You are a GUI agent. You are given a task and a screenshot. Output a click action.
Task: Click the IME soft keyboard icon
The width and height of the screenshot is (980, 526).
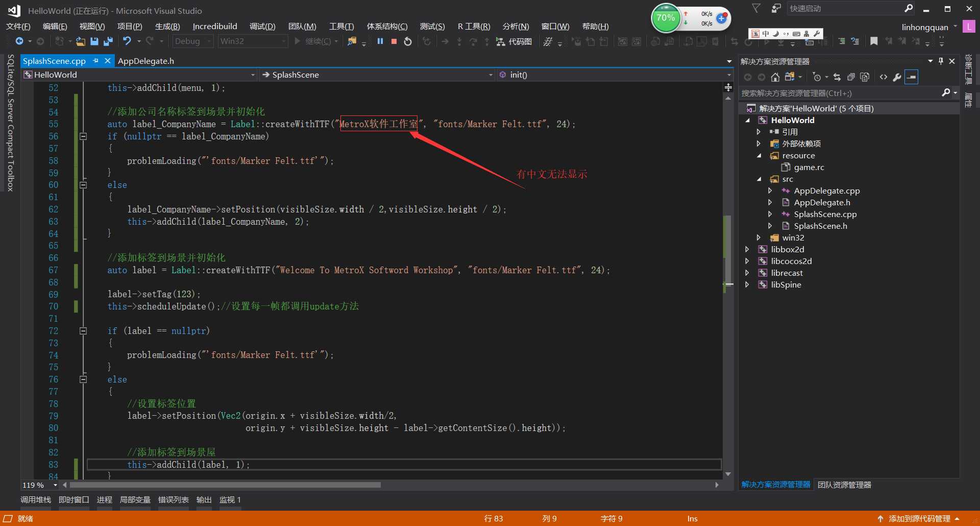click(x=797, y=34)
